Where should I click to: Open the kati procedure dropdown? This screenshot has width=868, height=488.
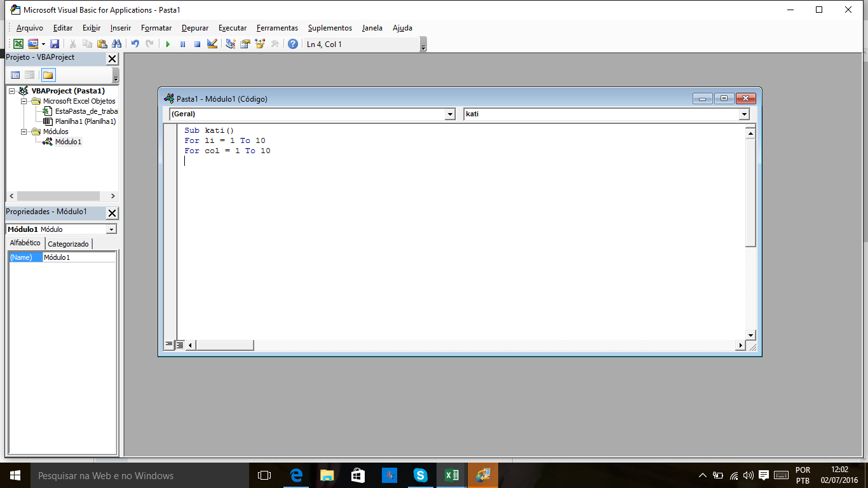745,114
